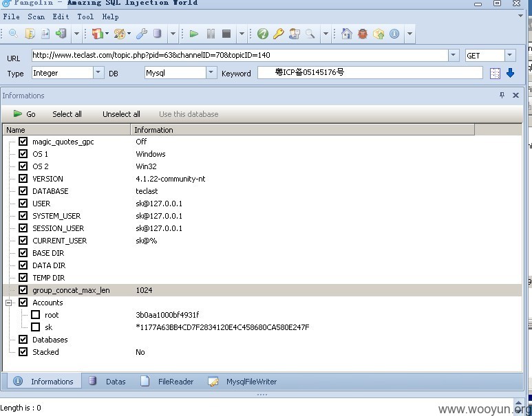Switch to the Datas tab
The height and width of the screenshot is (416, 532).
[107, 382]
